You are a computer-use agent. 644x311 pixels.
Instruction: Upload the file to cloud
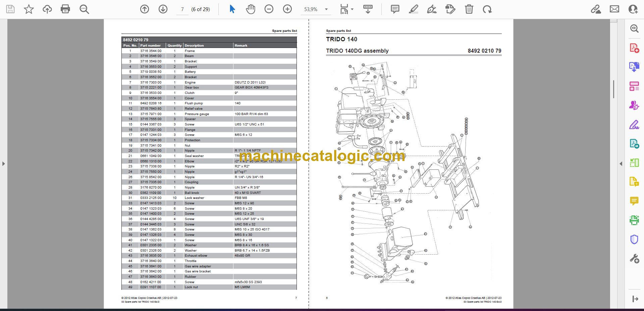click(x=47, y=9)
